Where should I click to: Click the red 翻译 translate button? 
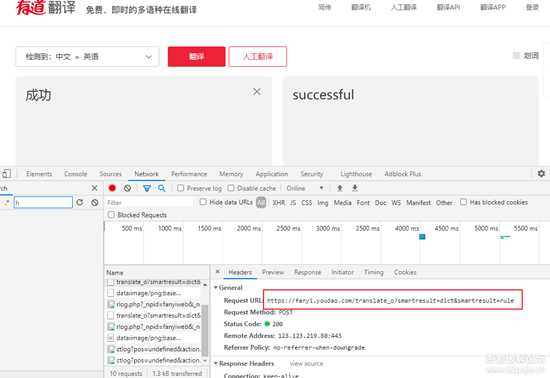point(196,56)
